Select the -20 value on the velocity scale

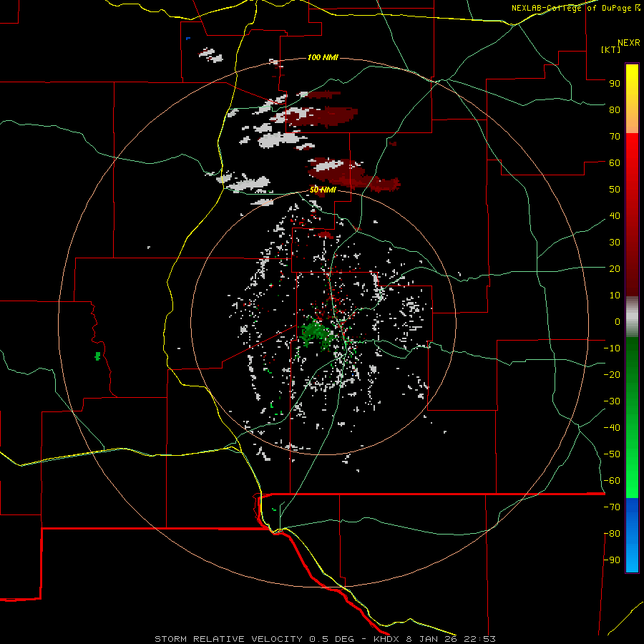(x=612, y=374)
